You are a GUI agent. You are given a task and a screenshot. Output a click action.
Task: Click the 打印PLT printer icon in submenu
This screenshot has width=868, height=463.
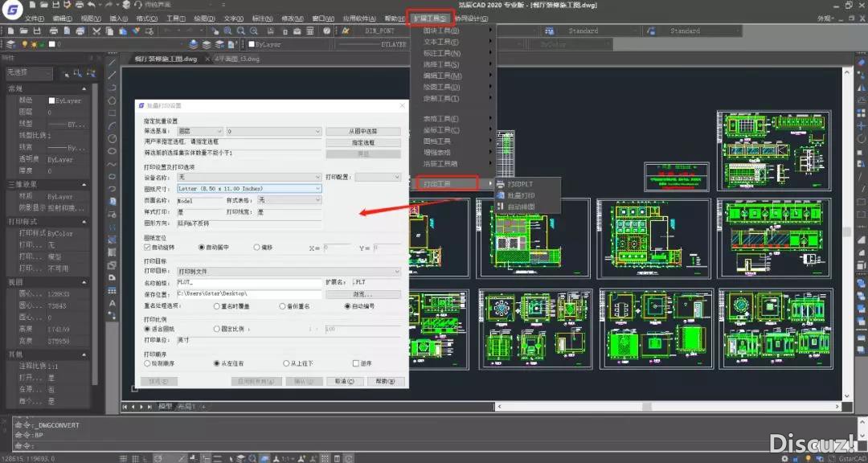(501, 184)
